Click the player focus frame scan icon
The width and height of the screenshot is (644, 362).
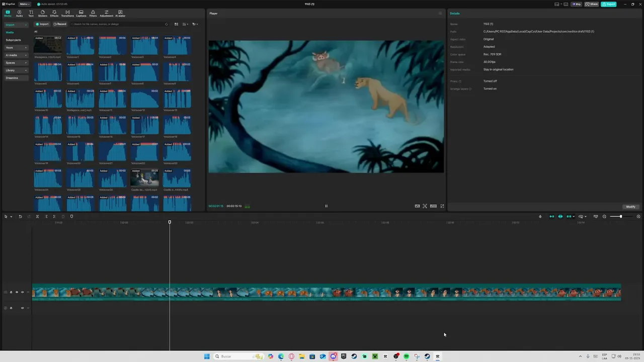click(425, 206)
